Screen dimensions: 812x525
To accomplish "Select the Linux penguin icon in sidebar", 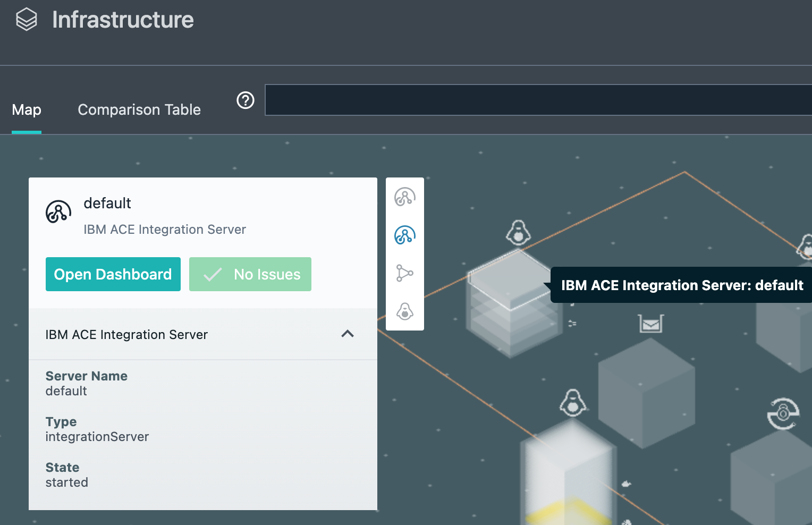I will [x=405, y=311].
